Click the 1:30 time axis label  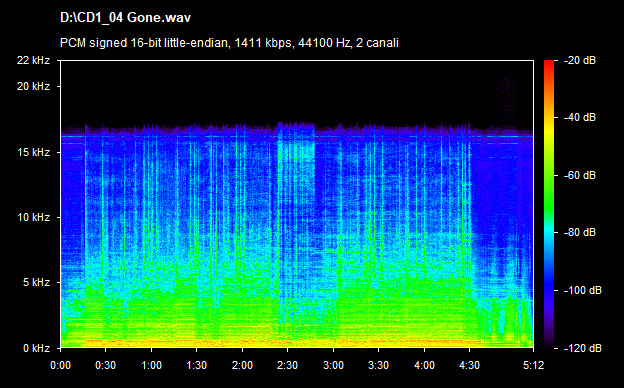pyautogui.click(x=197, y=365)
